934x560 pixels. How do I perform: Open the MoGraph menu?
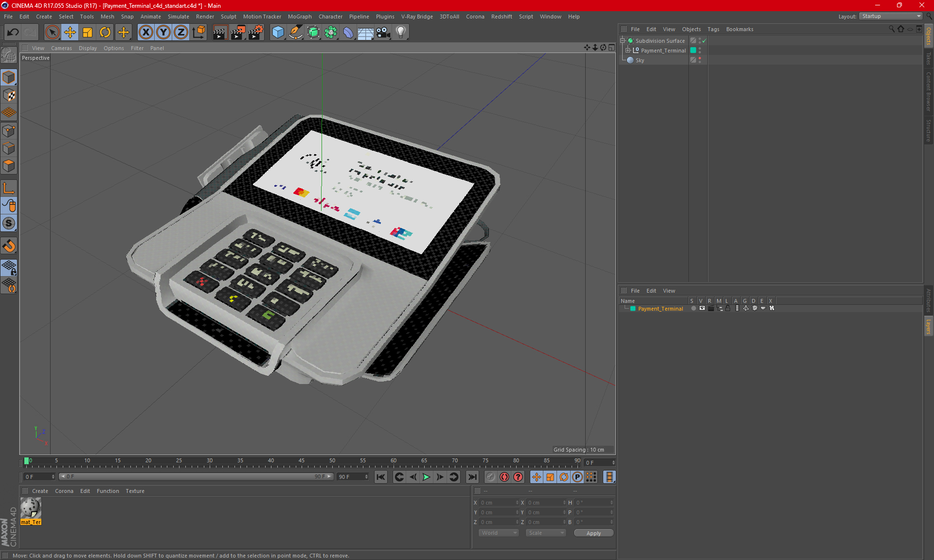click(x=300, y=17)
